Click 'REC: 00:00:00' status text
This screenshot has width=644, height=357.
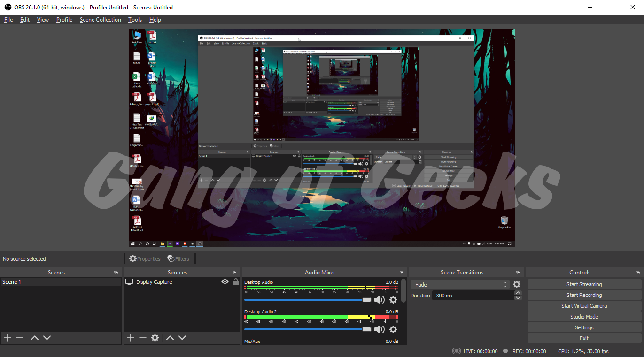click(529, 351)
